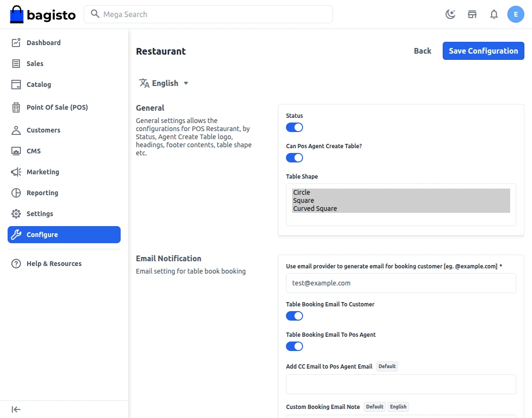Click the Settings gear icon
The height and width of the screenshot is (418, 532).
pyautogui.click(x=16, y=214)
